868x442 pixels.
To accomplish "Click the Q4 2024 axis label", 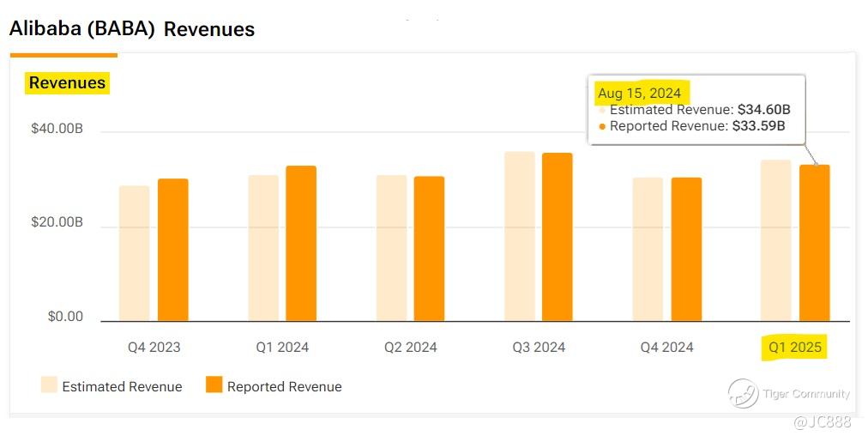I will click(x=666, y=348).
